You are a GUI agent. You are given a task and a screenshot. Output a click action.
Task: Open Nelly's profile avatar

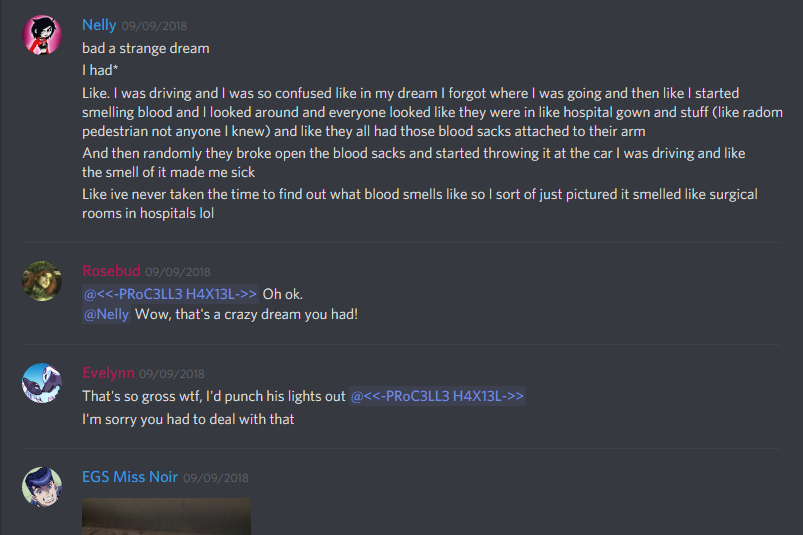point(42,35)
